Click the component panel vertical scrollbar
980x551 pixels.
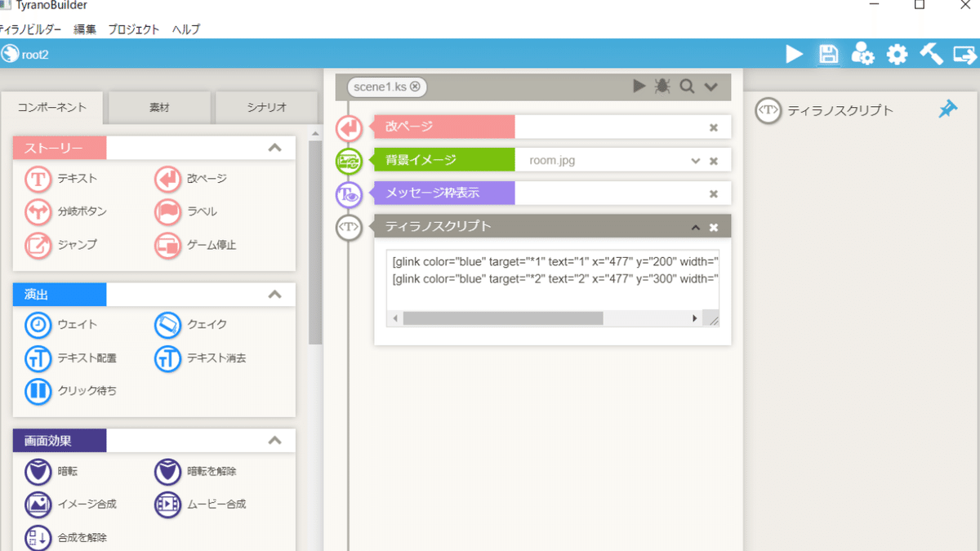click(315, 242)
